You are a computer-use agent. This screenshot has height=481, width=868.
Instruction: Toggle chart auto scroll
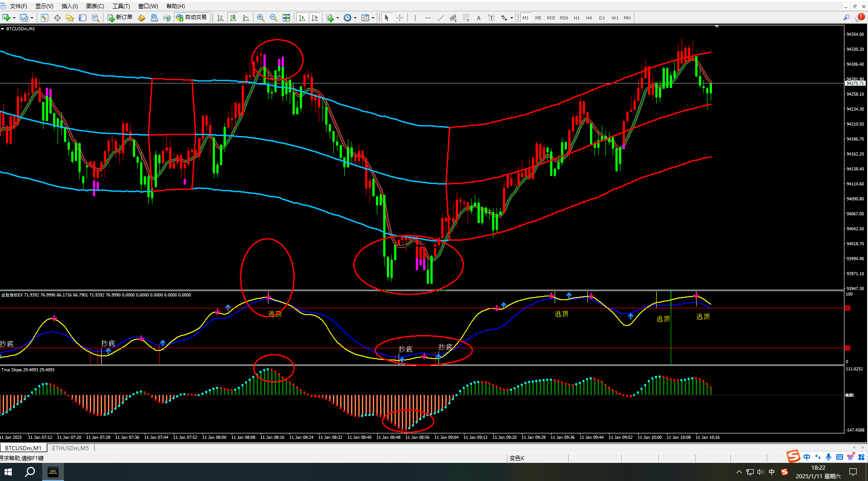coord(302,18)
